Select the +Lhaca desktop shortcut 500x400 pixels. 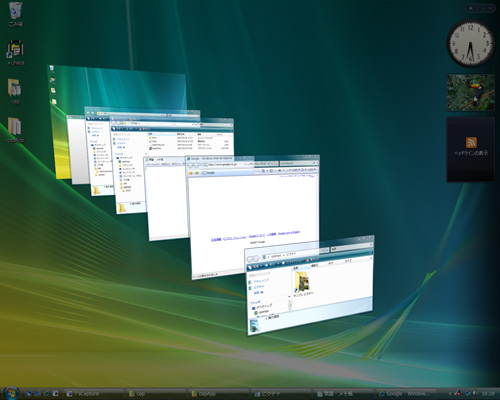pos(16,53)
